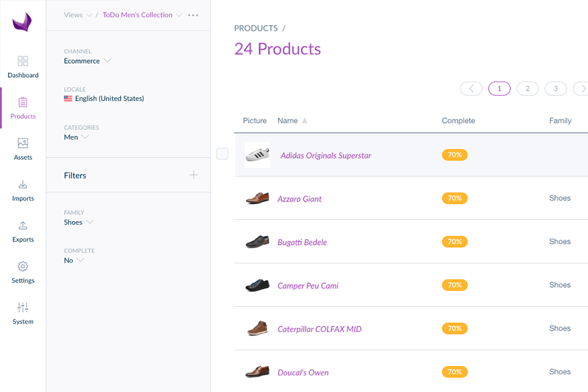Open Camper Peu Cami product
Screen dimensions: 588x392
point(308,286)
